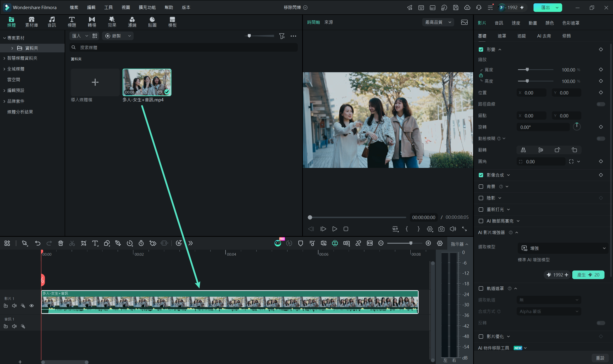Open the 錄製 record dropdown

(x=118, y=36)
